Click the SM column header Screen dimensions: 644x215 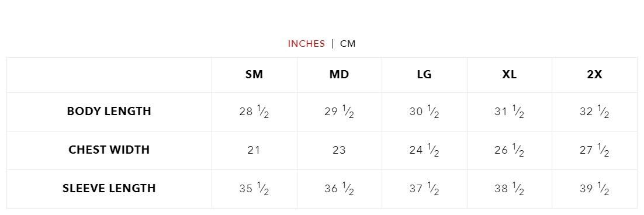coord(254,75)
